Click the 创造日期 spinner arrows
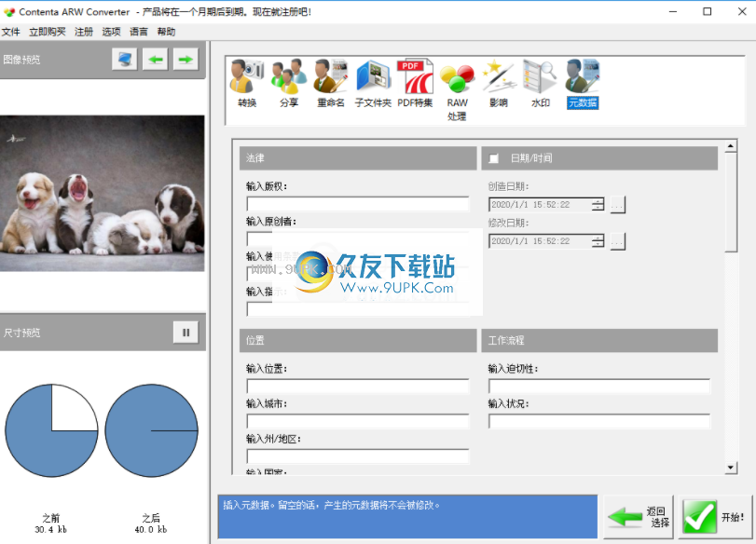756x544 pixels. 598,205
